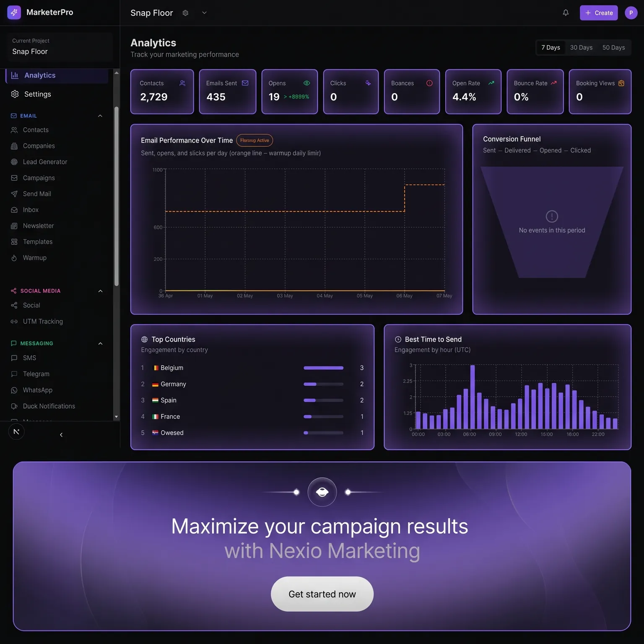The width and height of the screenshot is (644, 644).
Task: Open the Newsletter page
Action: pos(39,226)
